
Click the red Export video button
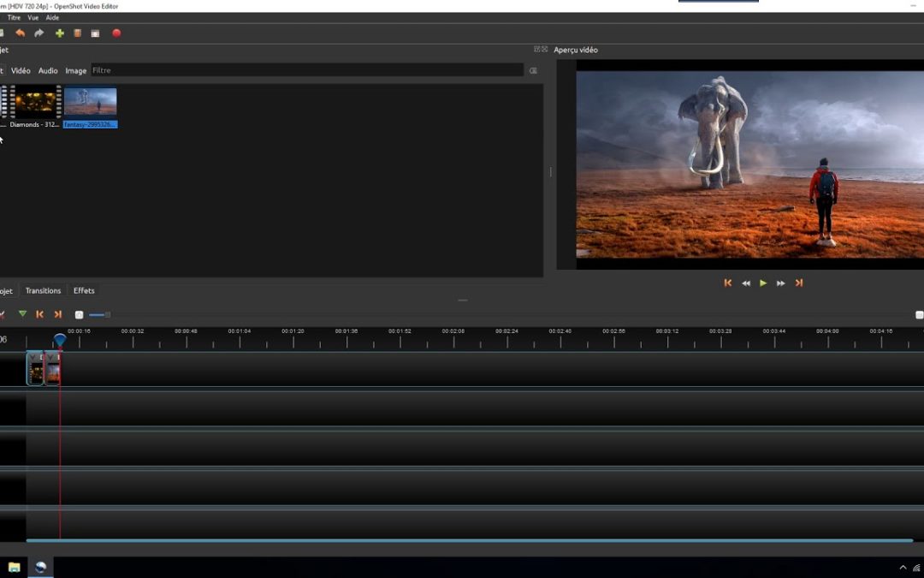coord(116,33)
